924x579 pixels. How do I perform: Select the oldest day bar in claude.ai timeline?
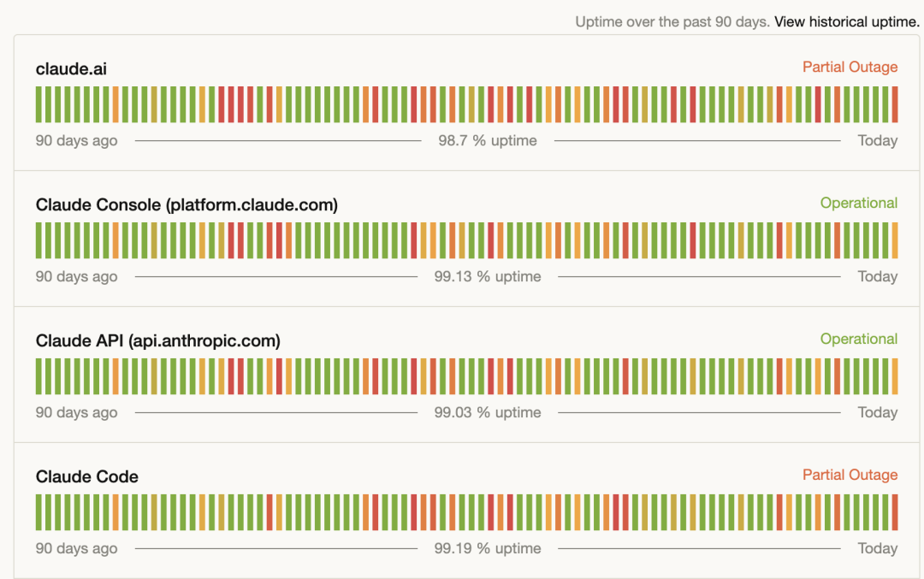point(38,105)
